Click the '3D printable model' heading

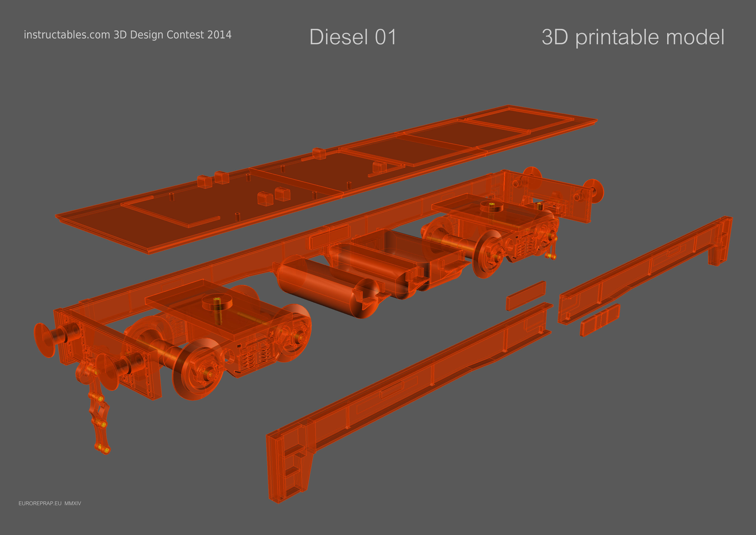click(633, 37)
